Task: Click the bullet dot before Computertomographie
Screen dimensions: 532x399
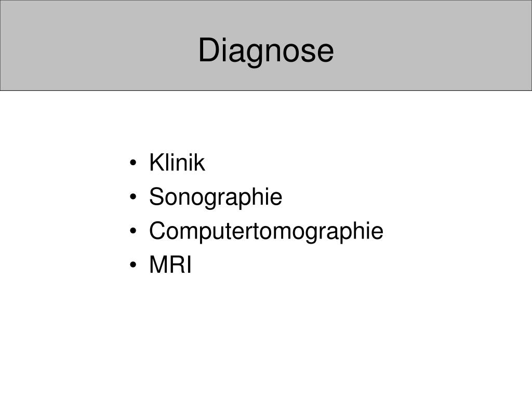Action: (133, 231)
